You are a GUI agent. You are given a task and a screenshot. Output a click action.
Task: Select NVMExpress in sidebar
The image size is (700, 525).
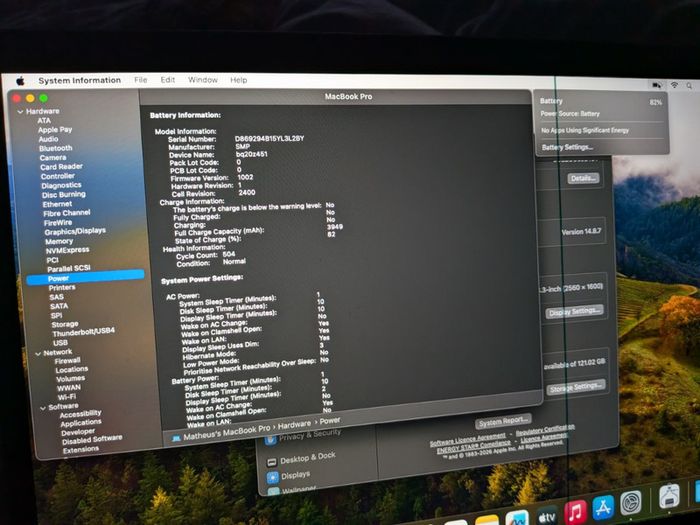pos(67,250)
